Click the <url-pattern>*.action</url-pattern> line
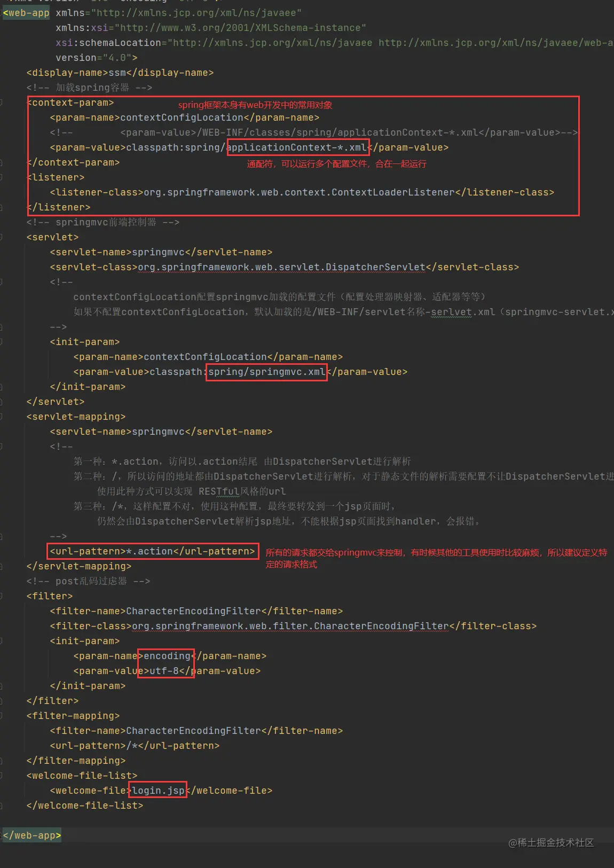 click(x=153, y=551)
